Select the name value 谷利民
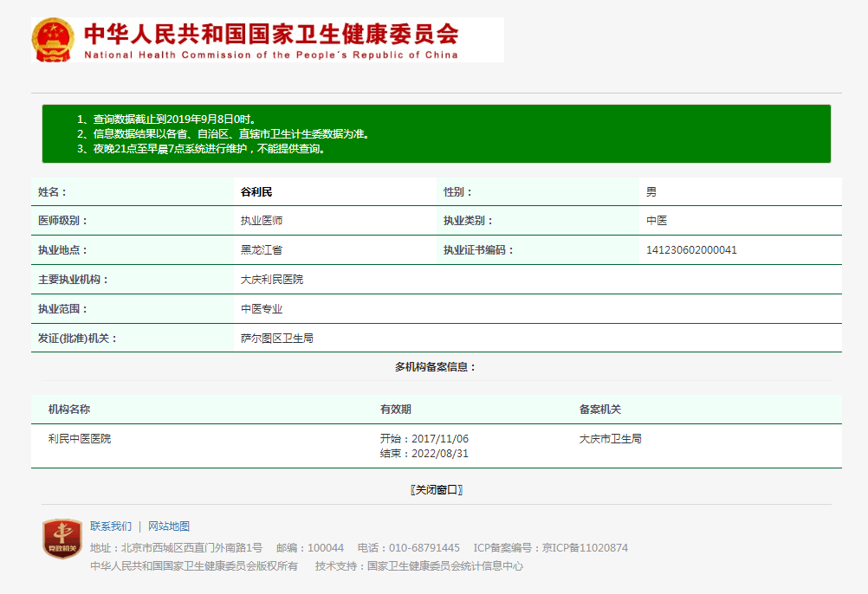The height and width of the screenshot is (594, 868). click(256, 192)
